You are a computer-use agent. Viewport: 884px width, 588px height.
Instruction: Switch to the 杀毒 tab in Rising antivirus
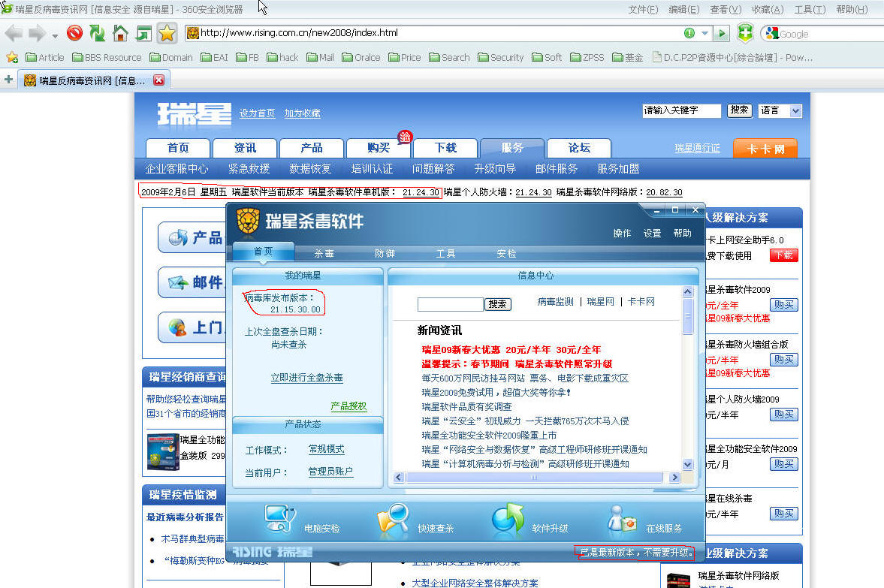pyautogui.click(x=324, y=254)
